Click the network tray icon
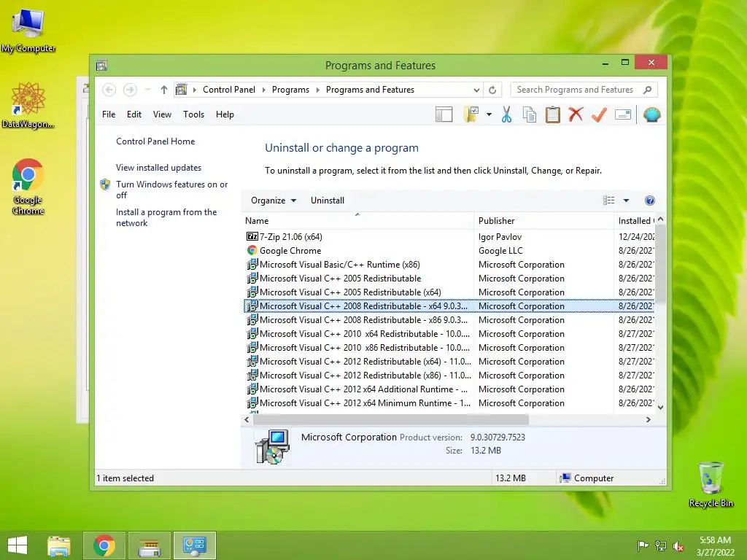Viewport: 747px width, 560px height. point(661,546)
